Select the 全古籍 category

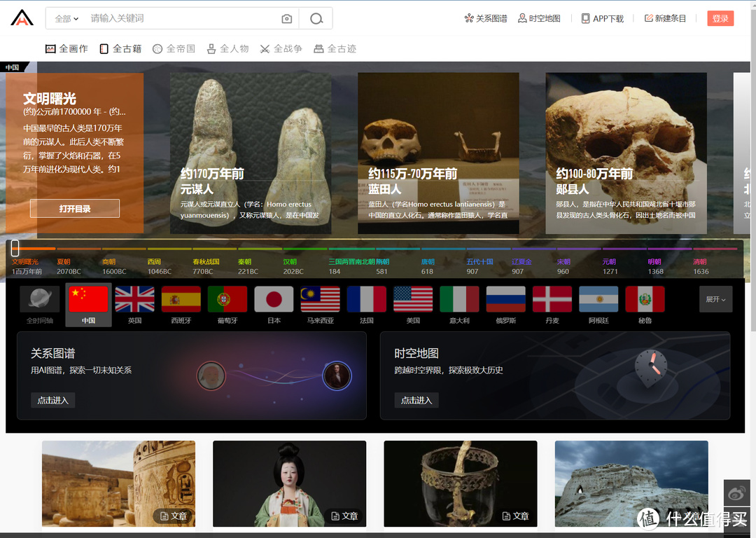click(x=120, y=49)
